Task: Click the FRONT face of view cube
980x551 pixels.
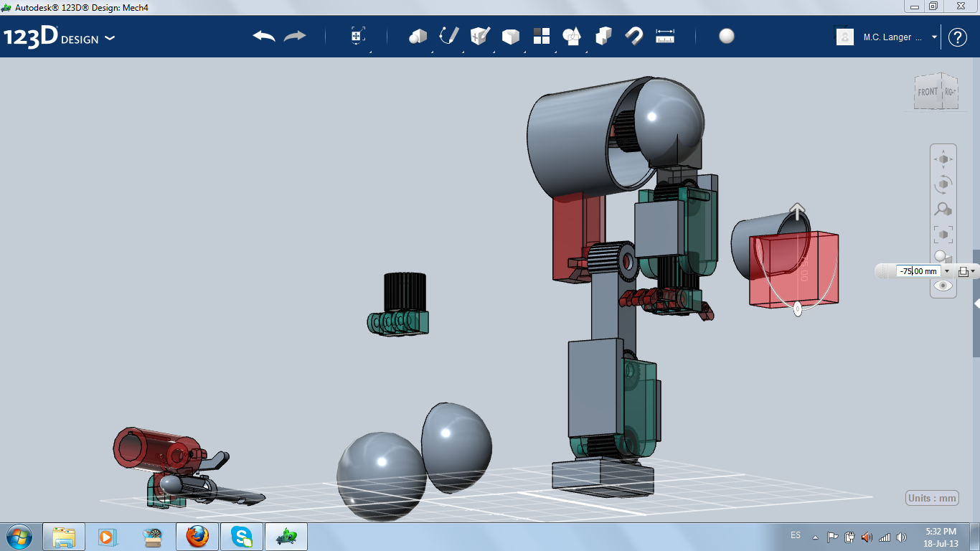Action: click(x=928, y=92)
